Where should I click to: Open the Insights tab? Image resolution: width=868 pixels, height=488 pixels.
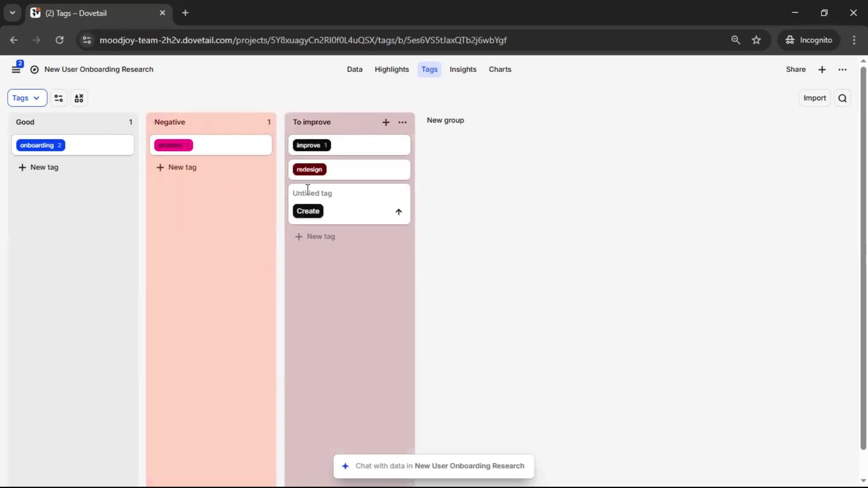coord(463,70)
